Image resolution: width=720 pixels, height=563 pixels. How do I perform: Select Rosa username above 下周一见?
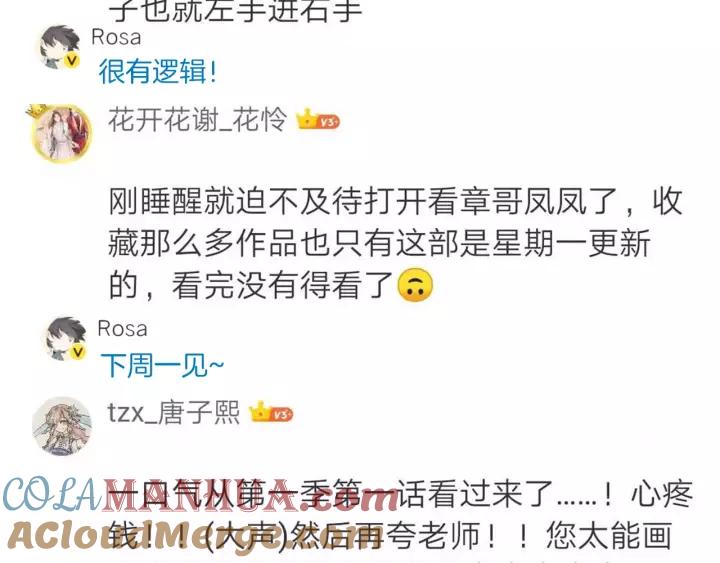[122, 329]
